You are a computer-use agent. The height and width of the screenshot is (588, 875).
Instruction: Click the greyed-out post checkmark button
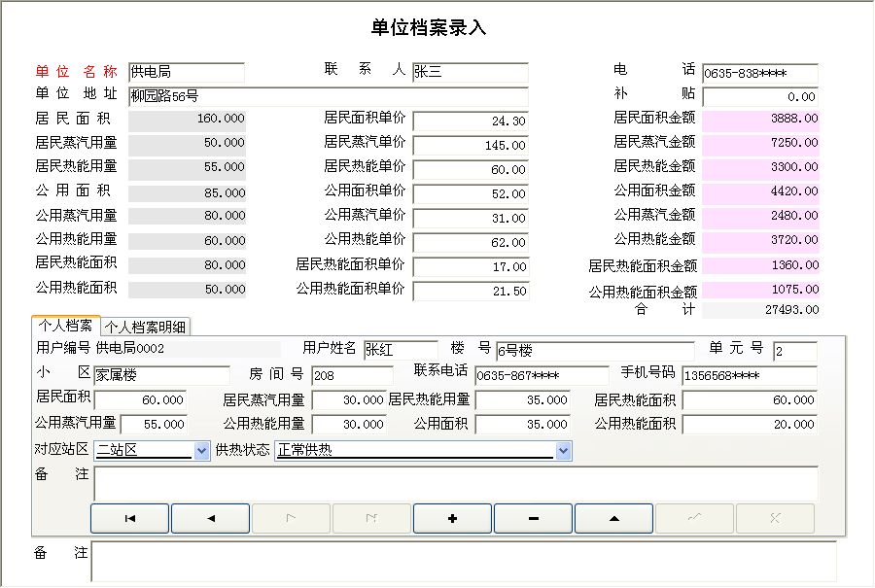[x=694, y=518]
